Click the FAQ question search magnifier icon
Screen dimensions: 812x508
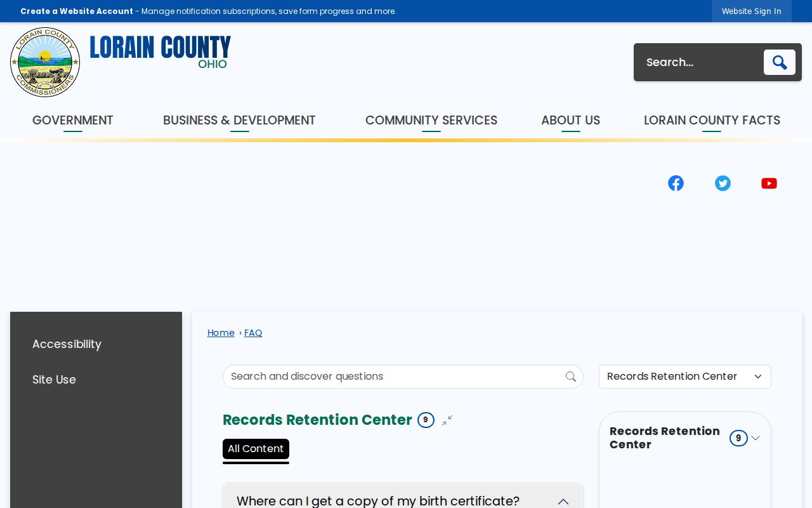tap(571, 377)
